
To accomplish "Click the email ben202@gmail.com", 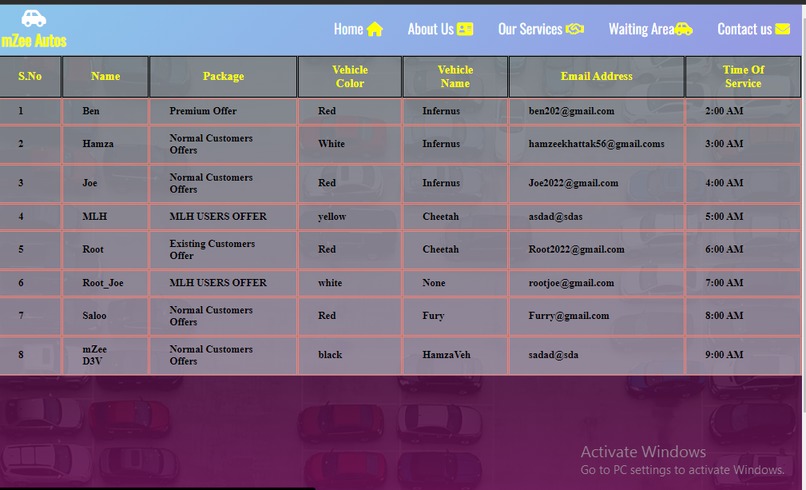I will pyautogui.click(x=571, y=111).
